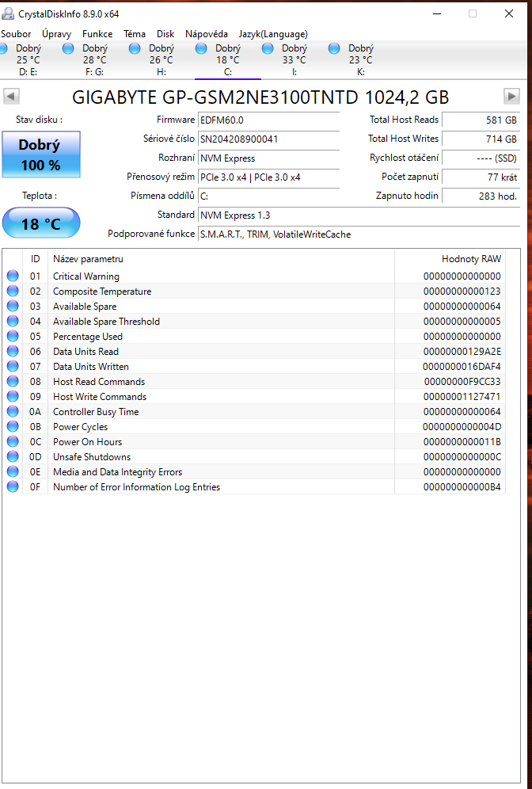The image size is (532, 789).
Task: Click the Hodnoty RAW column header
Action: [450, 259]
